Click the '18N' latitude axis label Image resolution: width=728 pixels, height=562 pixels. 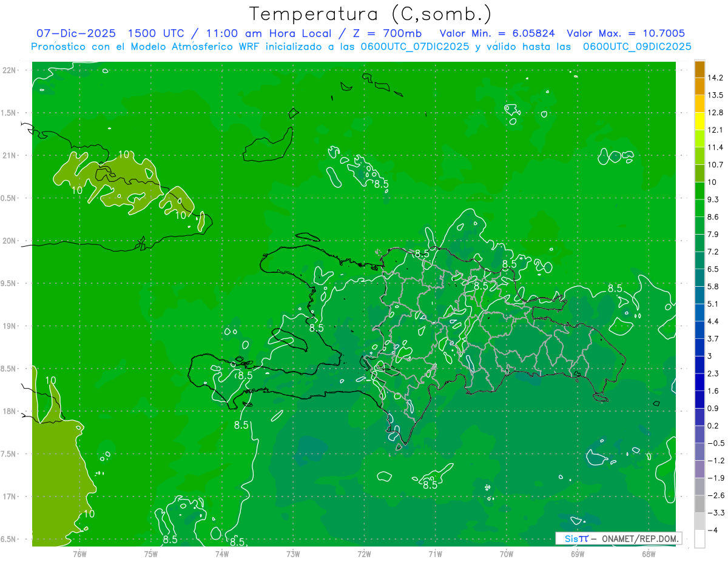click(10, 411)
